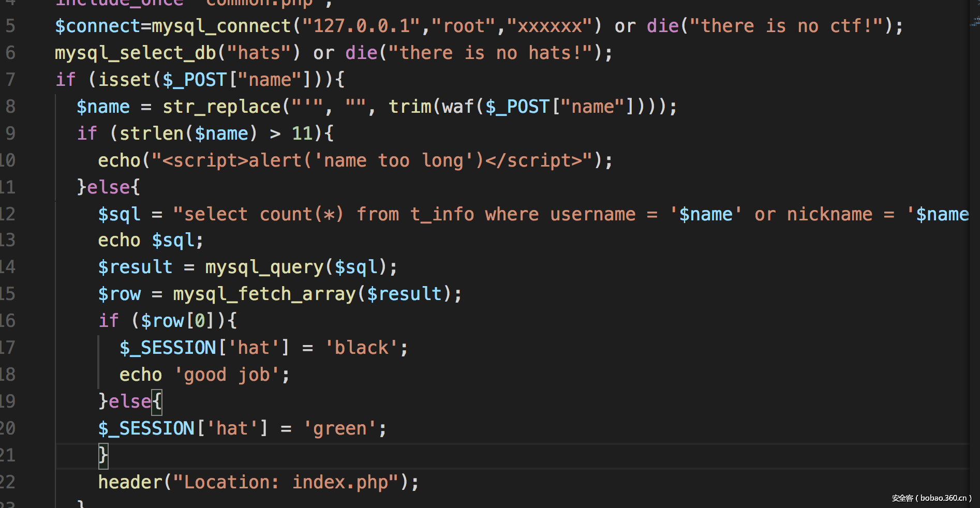Click the closing </script> tag text
980x508 pixels.
534,160
